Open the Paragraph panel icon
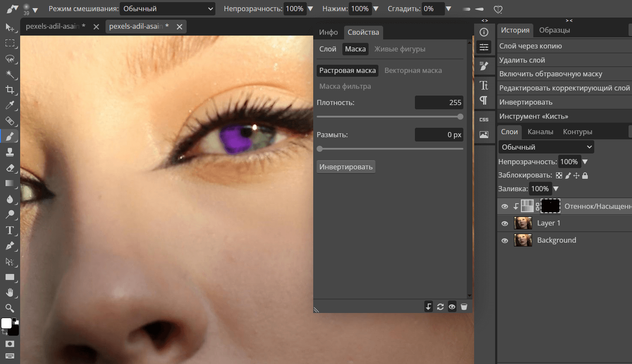 (484, 100)
